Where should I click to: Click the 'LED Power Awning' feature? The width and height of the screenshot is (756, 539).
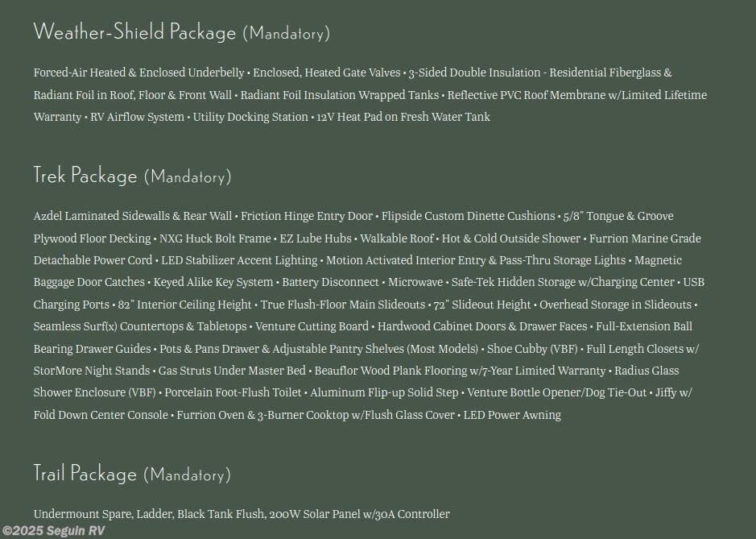(512, 415)
